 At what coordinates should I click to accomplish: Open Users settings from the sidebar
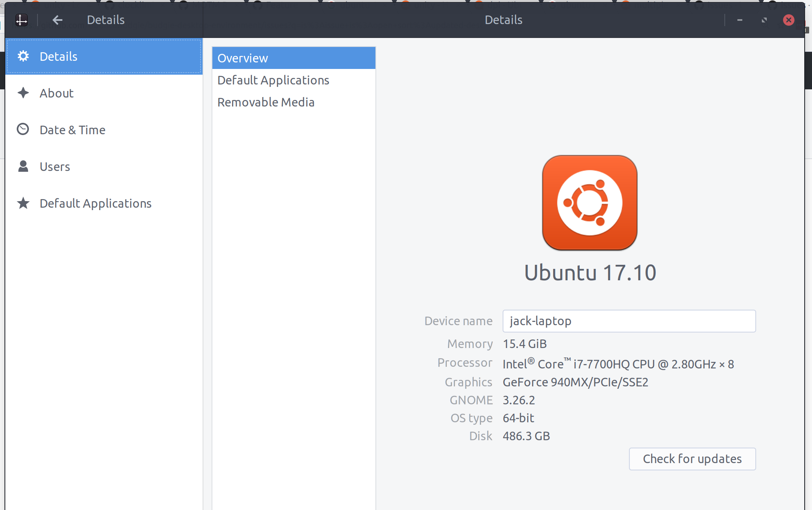pyautogui.click(x=55, y=166)
